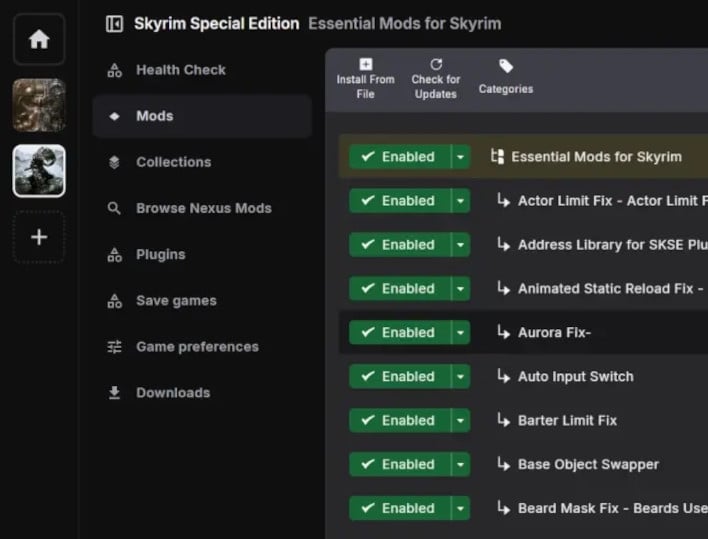Viewport: 708px width, 539px height.
Task: Click the Check for Updates refresh icon
Action: click(x=436, y=64)
